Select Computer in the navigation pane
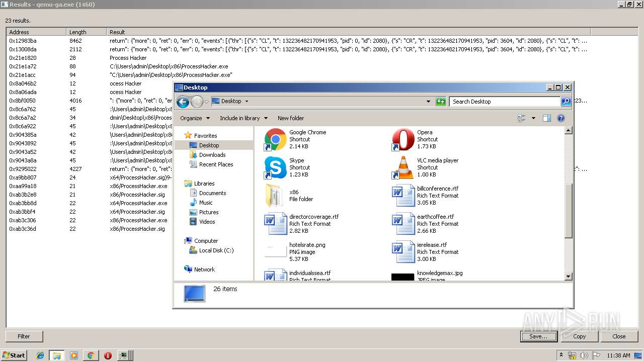Viewport: 644px width, 362px height. pos(206,240)
